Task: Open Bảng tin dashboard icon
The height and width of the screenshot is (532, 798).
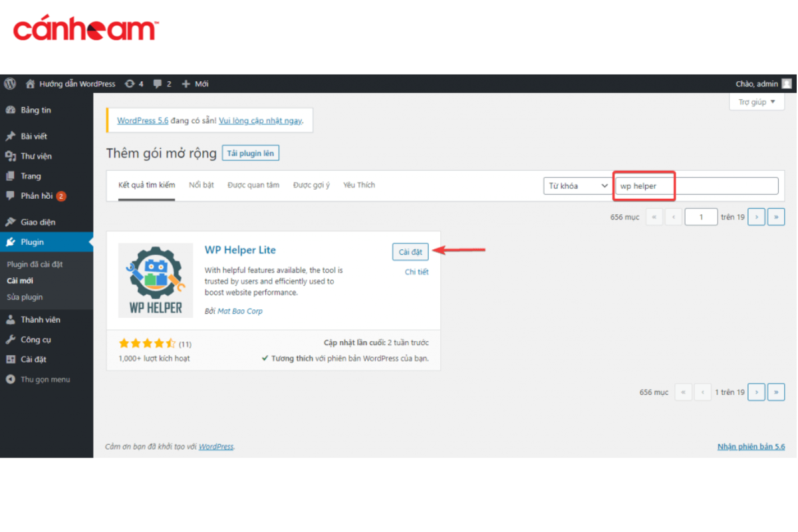Action: (11, 110)
